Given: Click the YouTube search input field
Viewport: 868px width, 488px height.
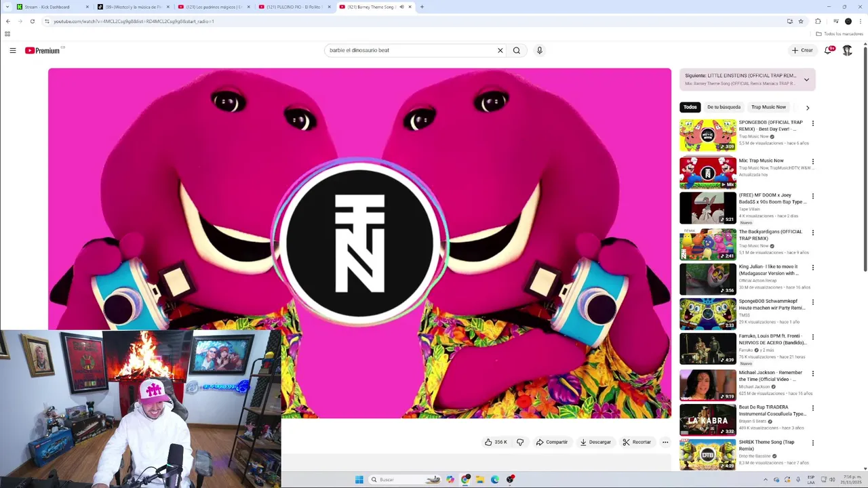Looking at the screenshot, I should click(410, 50).
